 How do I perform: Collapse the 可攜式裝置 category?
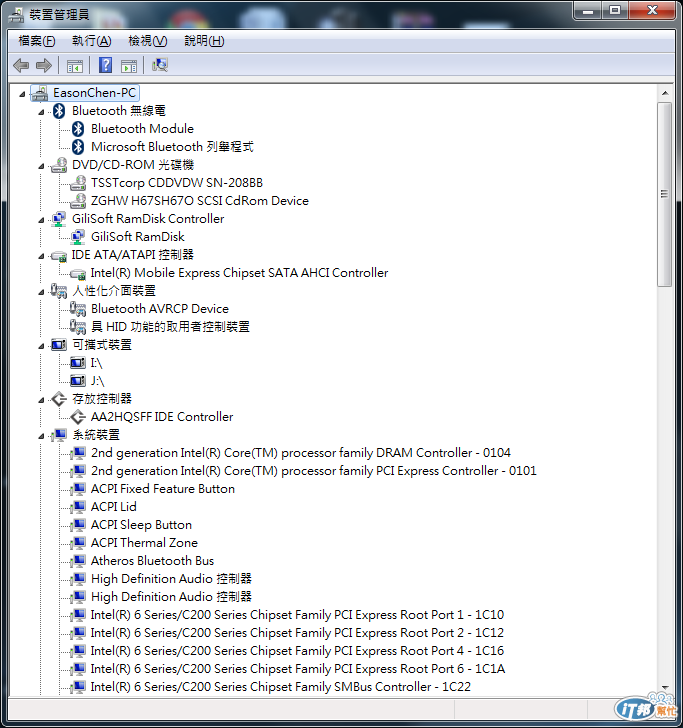(41, 346)
